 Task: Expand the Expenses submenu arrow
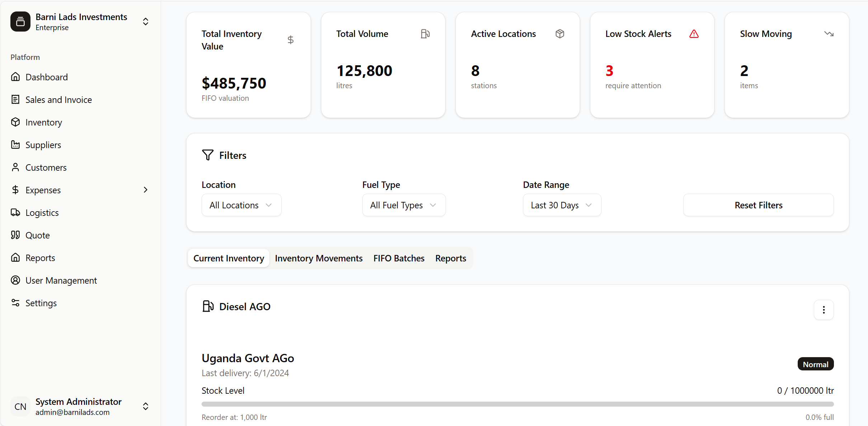coord(146,190)
